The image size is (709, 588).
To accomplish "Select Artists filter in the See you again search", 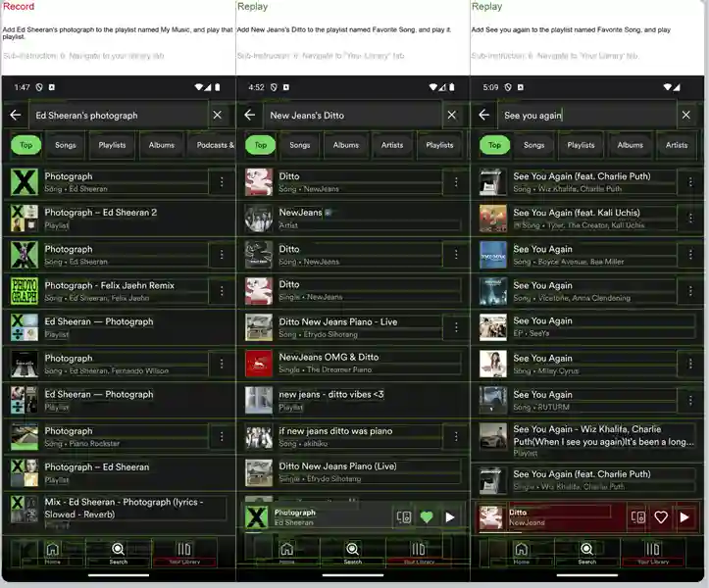I will 677,145.
